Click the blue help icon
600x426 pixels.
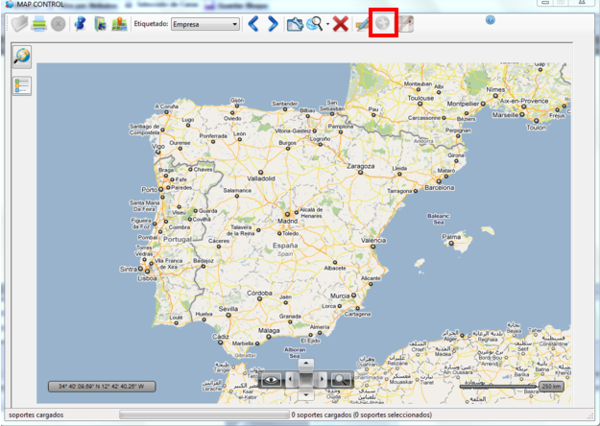click(491, 19)
